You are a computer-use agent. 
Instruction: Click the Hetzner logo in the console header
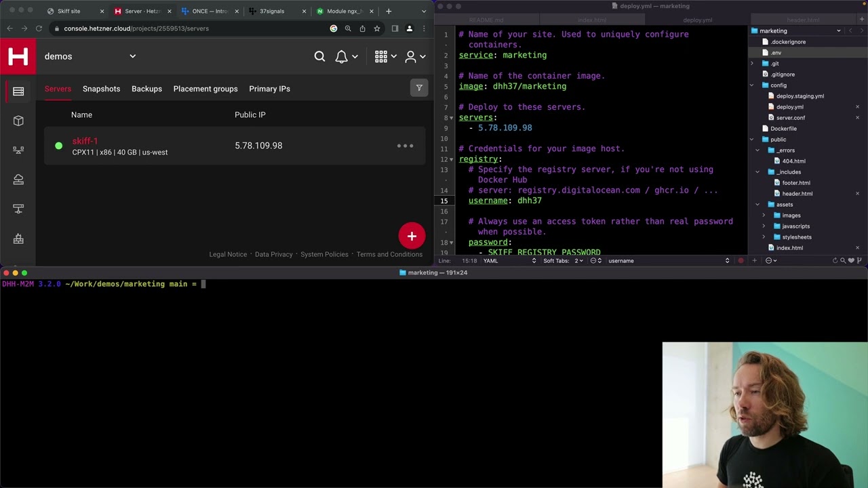pyautogui.click(x=18, y=56)
